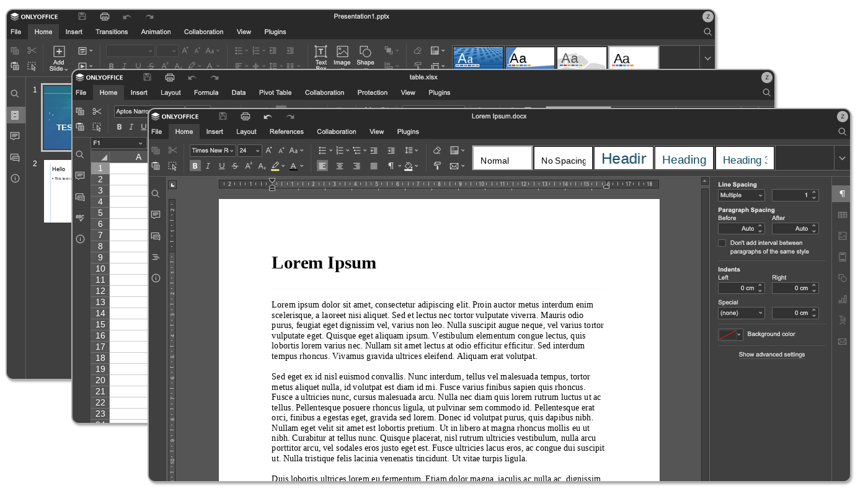This screenshot has height=496, width=868.
Task: Open the Times New Roman font dropdown
Action: click(x=213, y=151)
